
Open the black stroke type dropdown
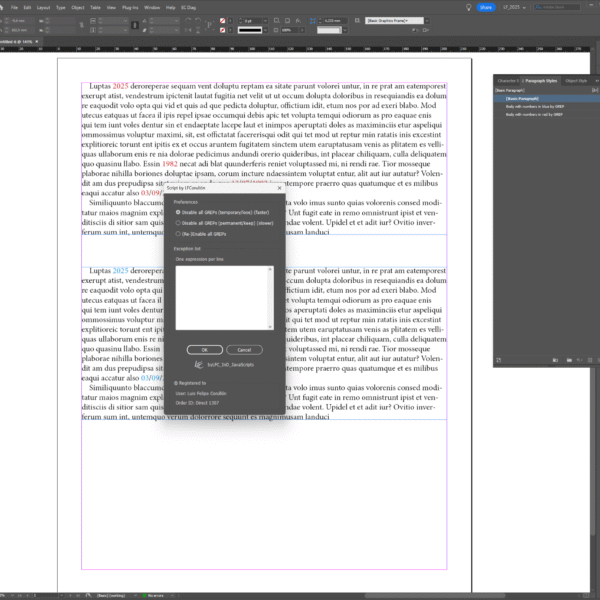pos(265,30)
